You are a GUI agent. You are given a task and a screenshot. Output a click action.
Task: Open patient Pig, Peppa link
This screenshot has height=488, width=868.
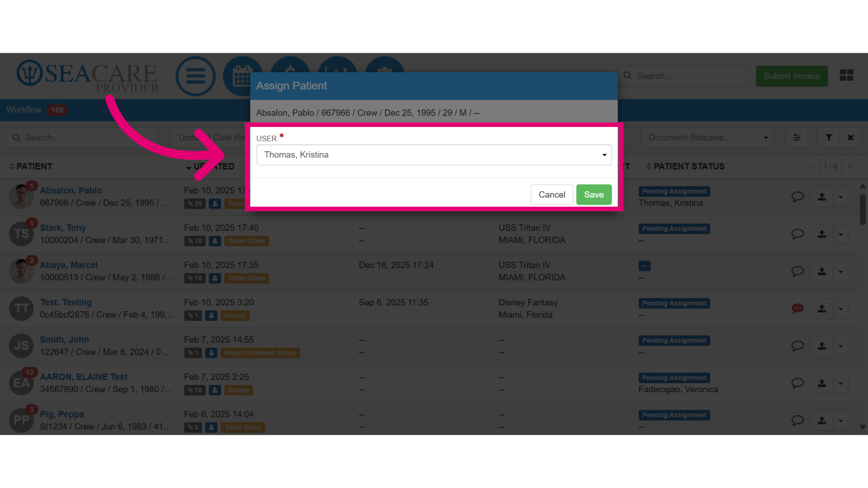tap(61, 414)
